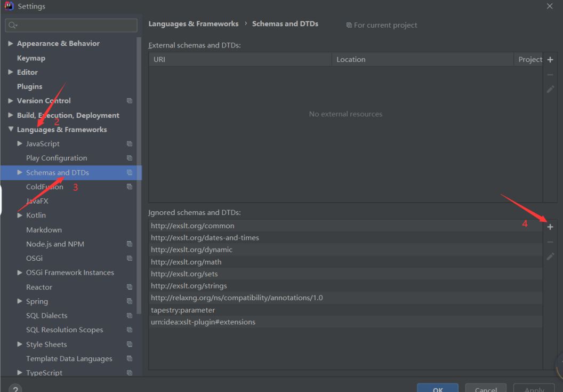Screen dimensions: 563x392
Task: Expand the Spring node
Action: 20,301
